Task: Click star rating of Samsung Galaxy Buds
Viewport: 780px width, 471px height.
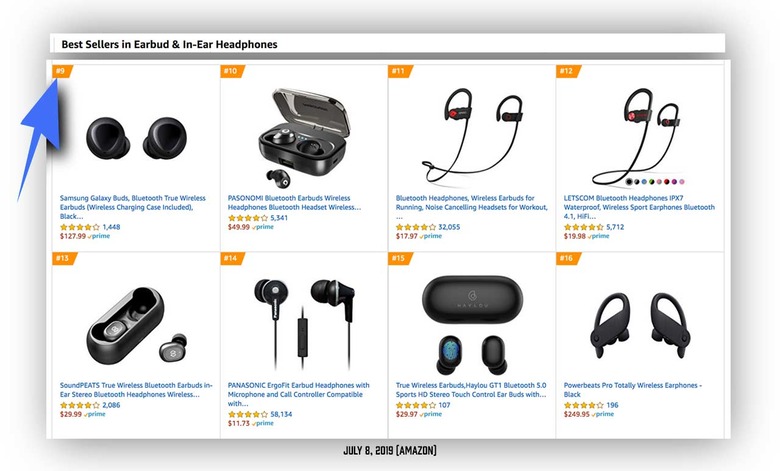Action: (x=80, y=227)
